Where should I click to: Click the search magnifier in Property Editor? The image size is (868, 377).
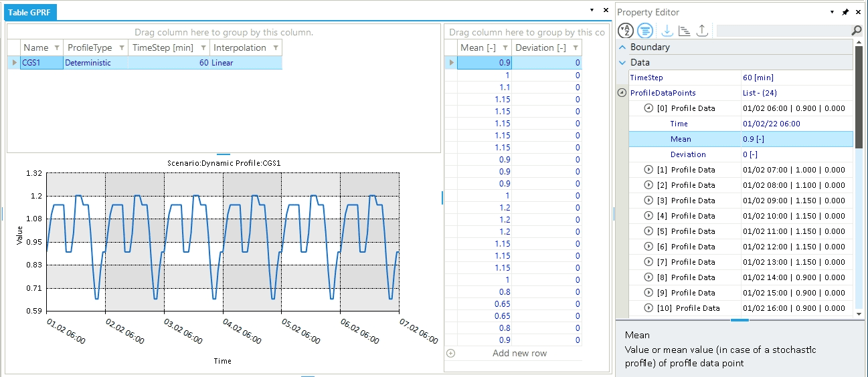click(x=856, y=31)
